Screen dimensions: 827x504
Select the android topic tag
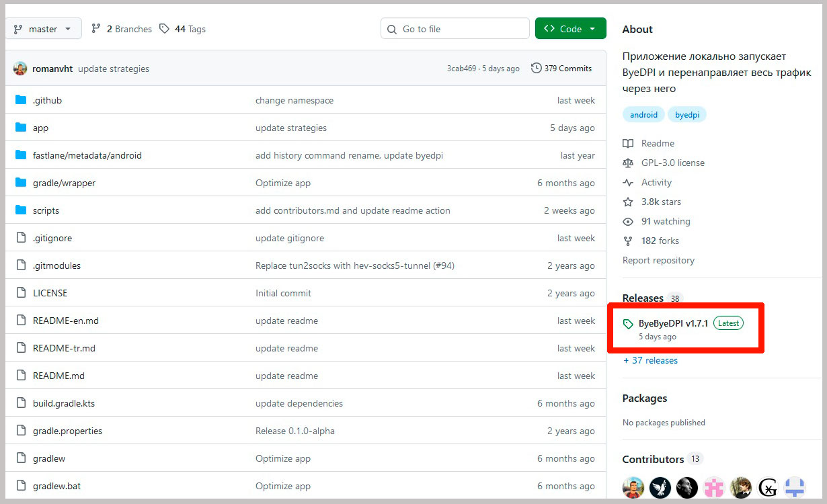[x=643, y=115]
